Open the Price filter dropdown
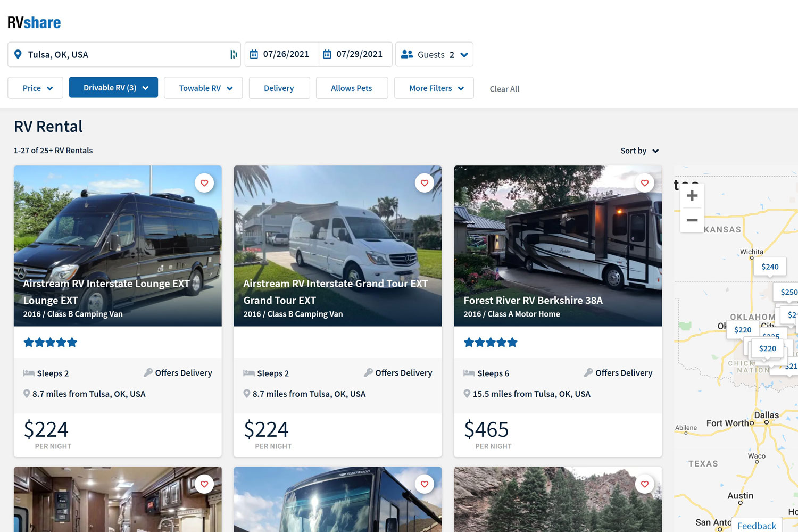The image size is (798, 532). click(x=35, y=88)
